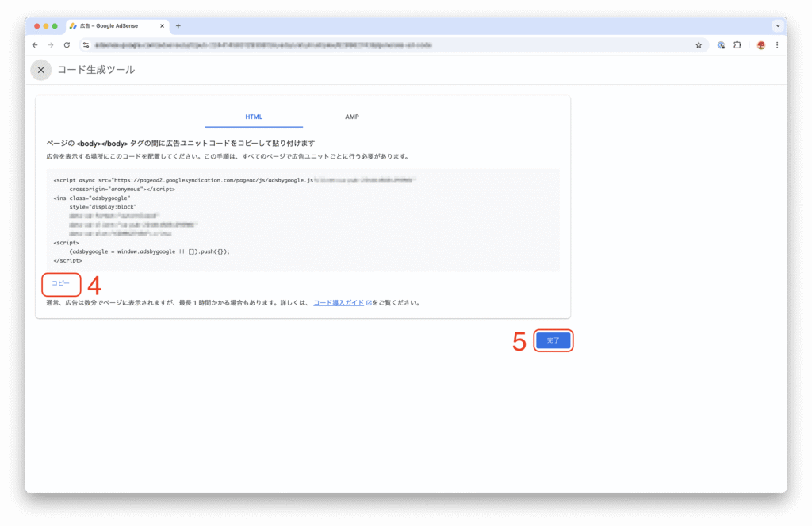Go back with the browser back arrow
The width and height of the screenshot is (812, 526).
tap(35, 45)
